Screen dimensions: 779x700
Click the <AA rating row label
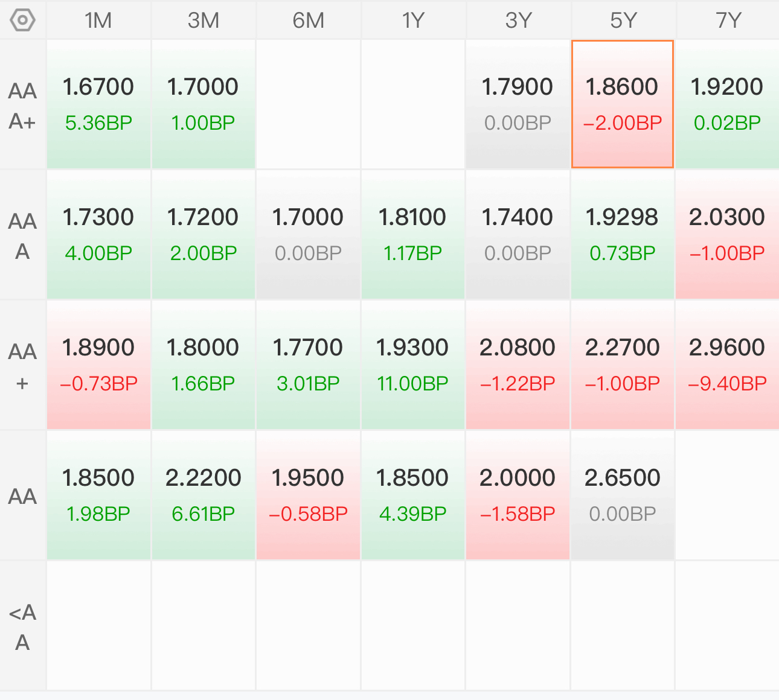(x=22, y=626)
